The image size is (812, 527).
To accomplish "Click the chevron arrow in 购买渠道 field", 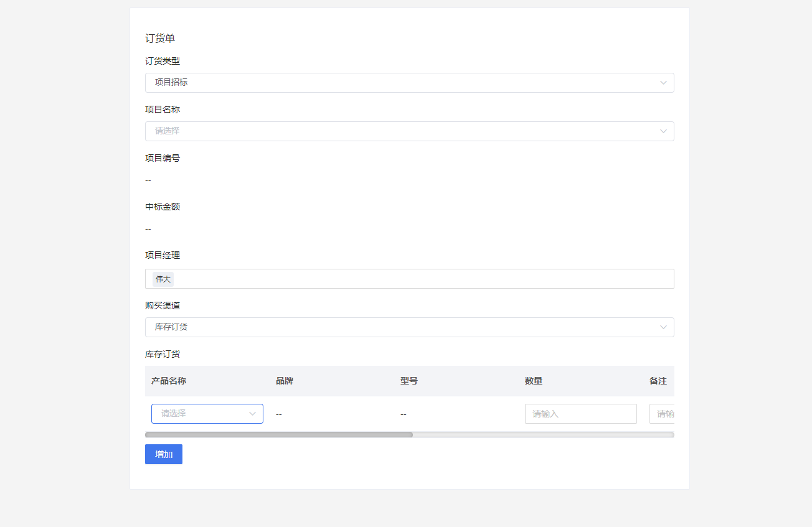I will coord(663,327).
